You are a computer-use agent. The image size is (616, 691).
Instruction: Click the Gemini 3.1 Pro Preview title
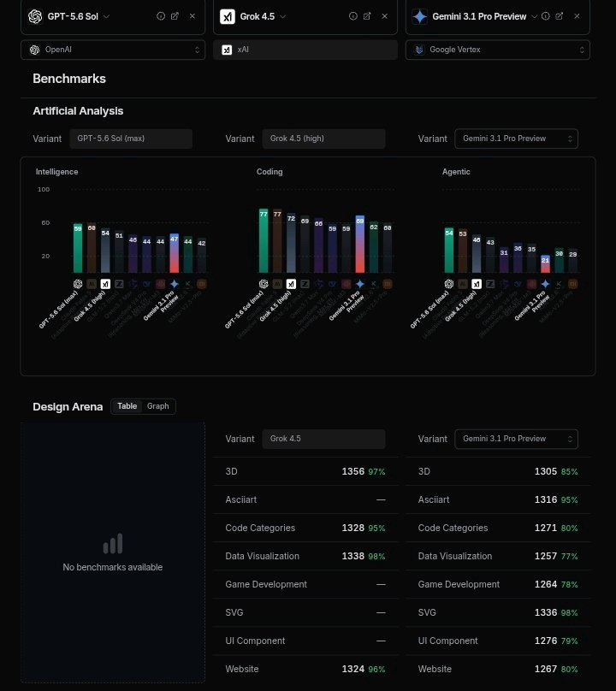(479, 17)
